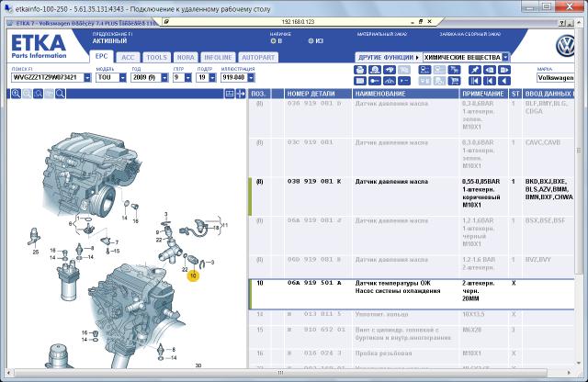The image size is (588, 382).
Task: Click the НОМЕР ДЕТАЛИ column header
Action: click(x=318, y=94)
